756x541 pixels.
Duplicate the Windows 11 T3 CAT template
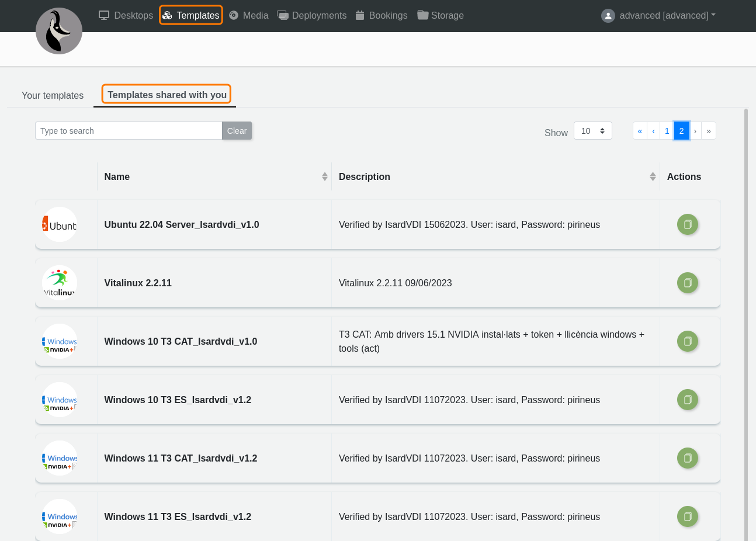pos(687,458)
